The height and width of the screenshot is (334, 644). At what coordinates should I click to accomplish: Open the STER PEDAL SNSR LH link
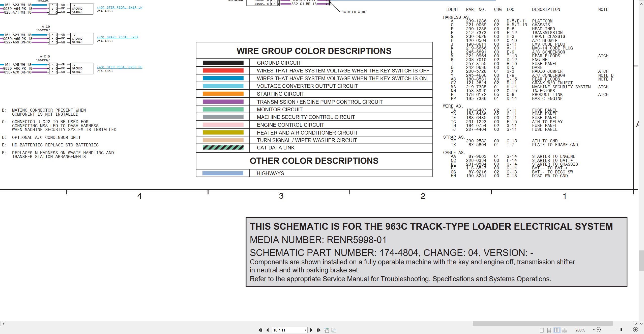pyautogui.click(x=120, y=8)
